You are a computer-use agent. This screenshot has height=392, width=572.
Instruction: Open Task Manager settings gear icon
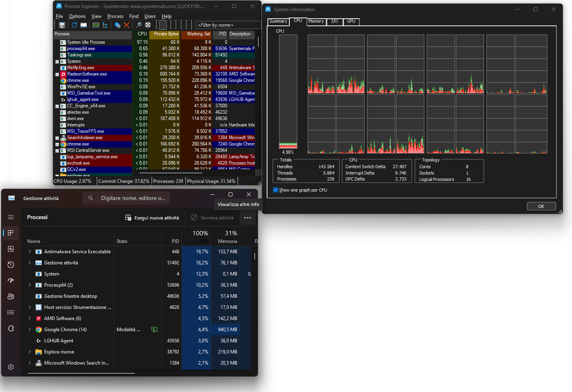(x=11, y=367)
